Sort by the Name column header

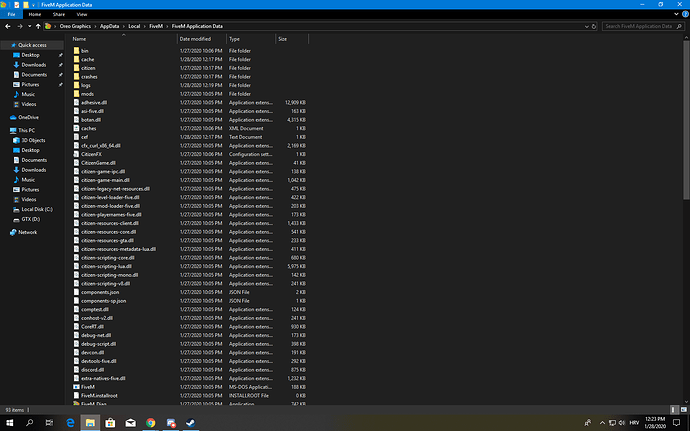[x=123, y=39]
